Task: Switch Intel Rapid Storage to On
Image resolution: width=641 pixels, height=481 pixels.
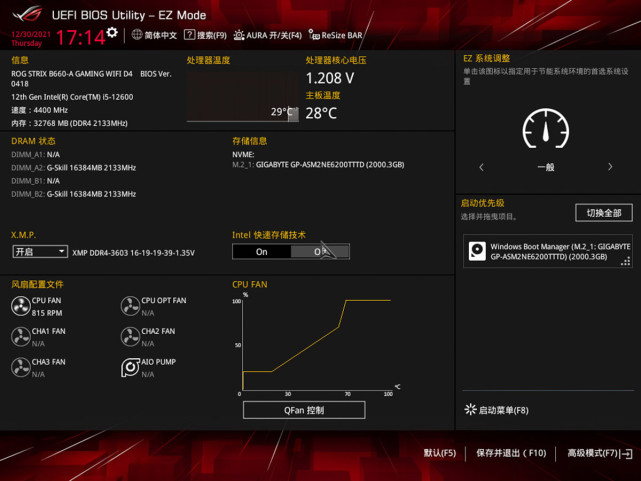Action: coord(262,252)
